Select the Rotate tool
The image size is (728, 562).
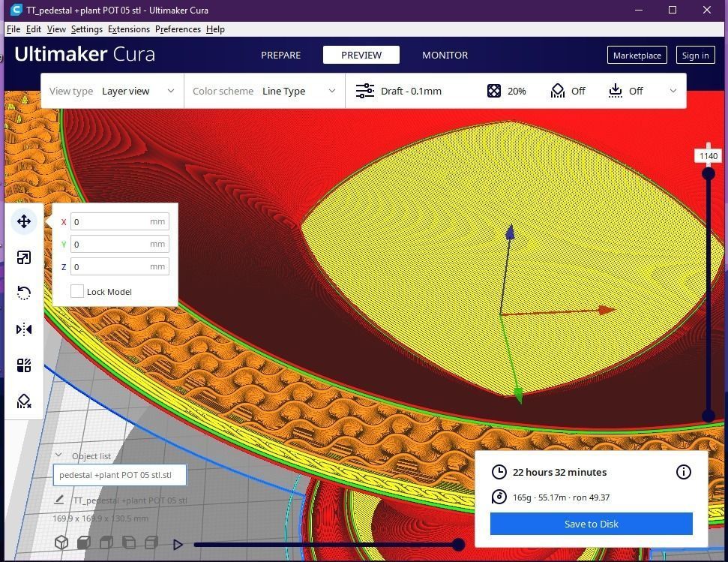(24, 293)
